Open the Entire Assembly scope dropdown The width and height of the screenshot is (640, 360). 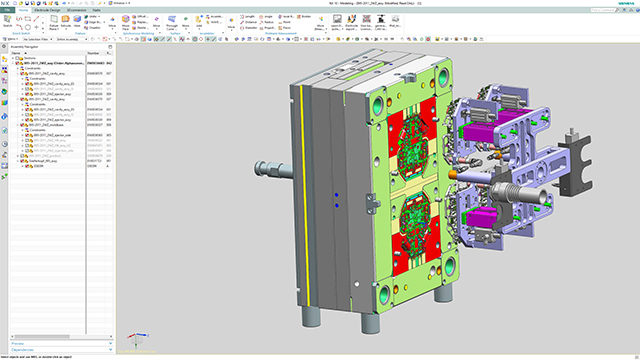tap(72, 39)
